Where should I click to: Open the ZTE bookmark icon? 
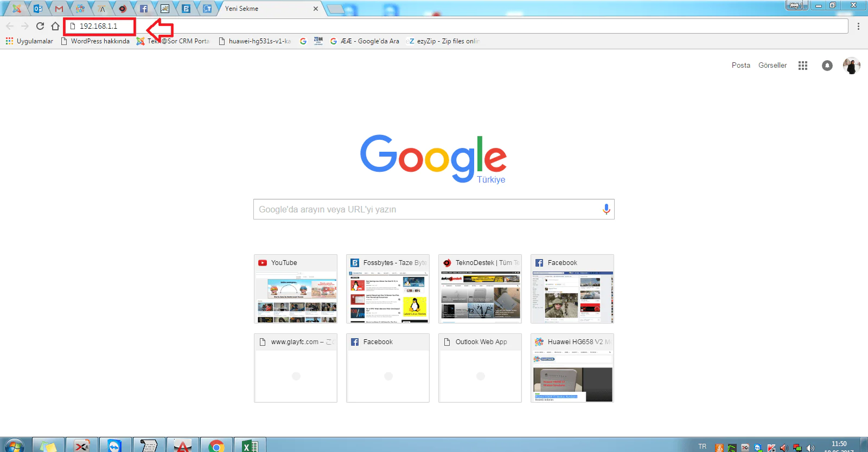click(x=318, y=41)
